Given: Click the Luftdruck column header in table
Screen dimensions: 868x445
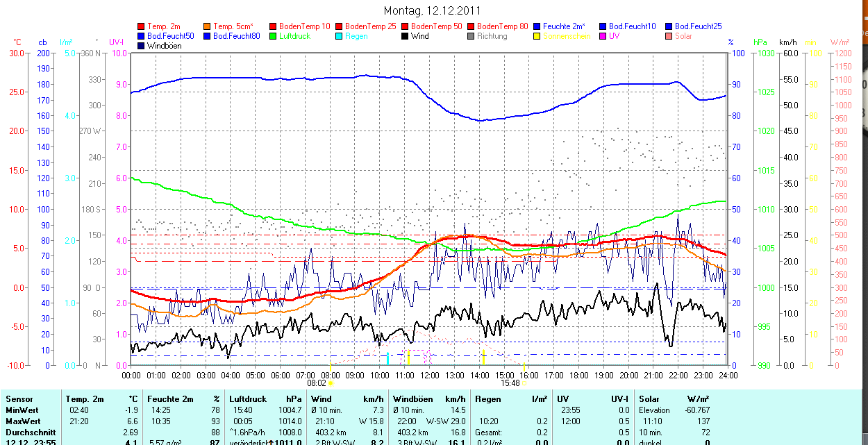Looking at the screenshot, I should tap(247, 399).
